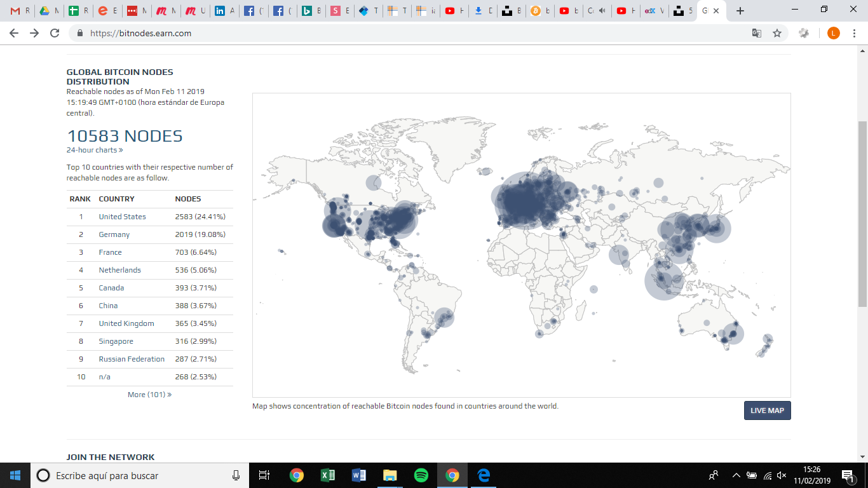Open the Wi-Fi network icon
868x488 pixels.
tap(767, 475)
